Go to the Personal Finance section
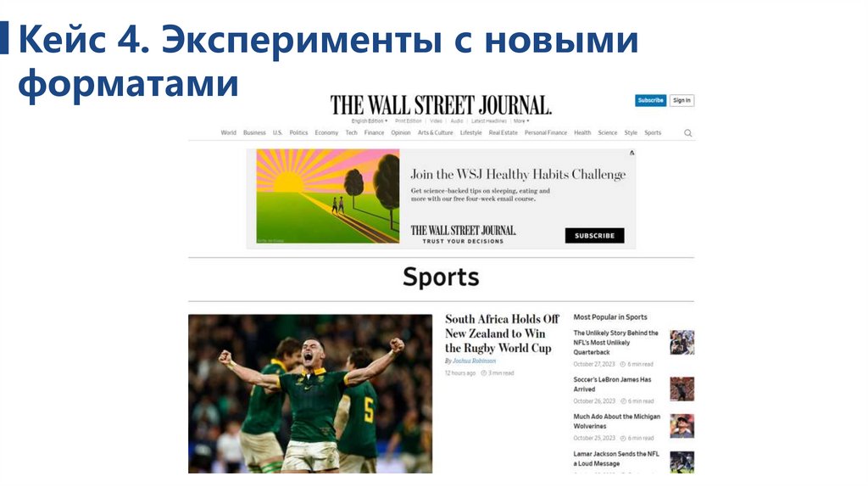The height and width of the screenshot is (487, 868). (546, 133)
